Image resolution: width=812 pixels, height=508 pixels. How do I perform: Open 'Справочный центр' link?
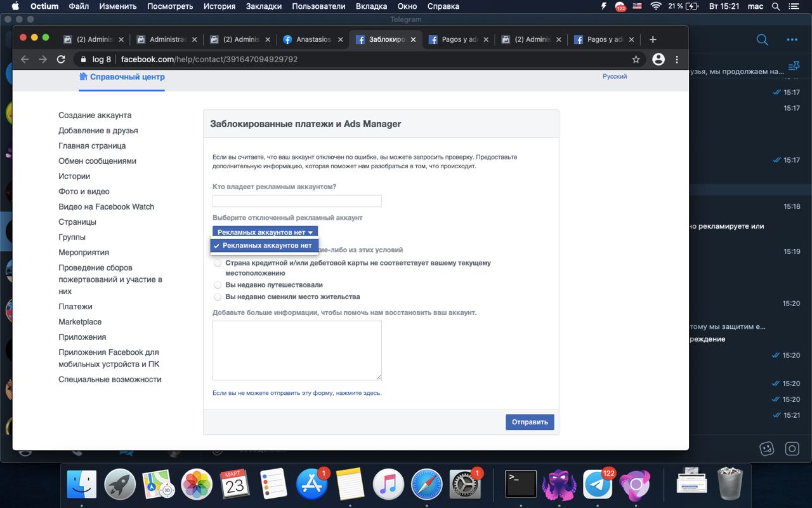[122, 77]
